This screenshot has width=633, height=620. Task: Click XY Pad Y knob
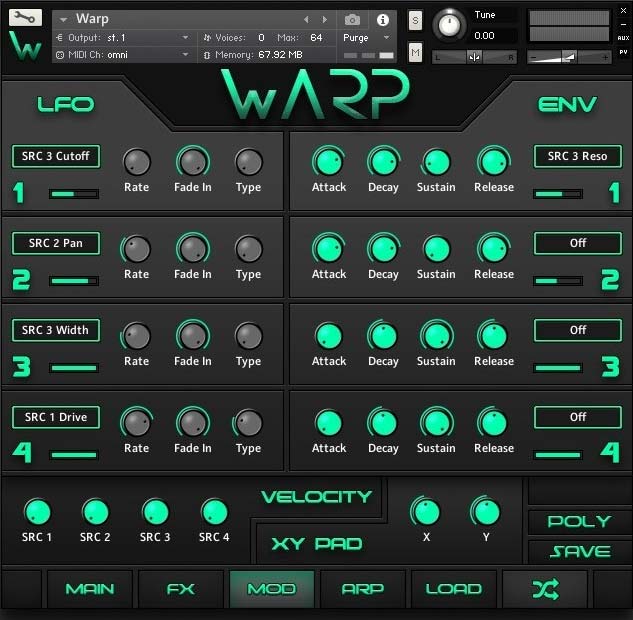[x=486, y=512]
